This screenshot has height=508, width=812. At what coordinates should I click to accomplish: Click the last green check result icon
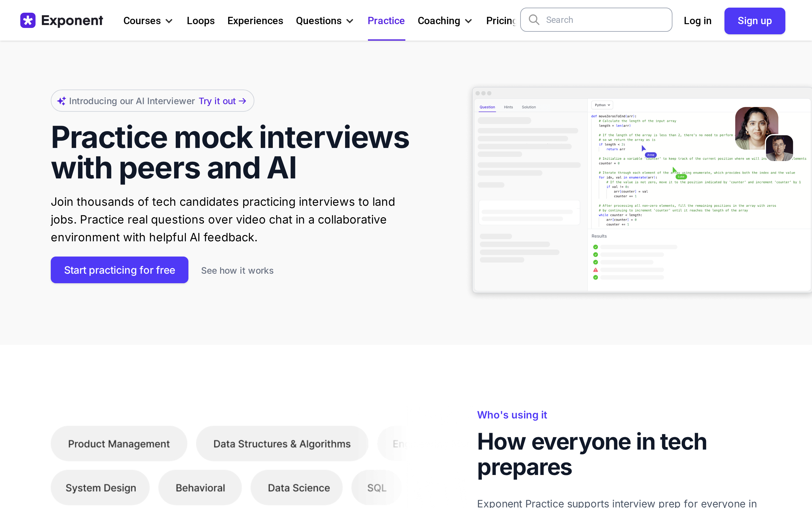(596, 277)
